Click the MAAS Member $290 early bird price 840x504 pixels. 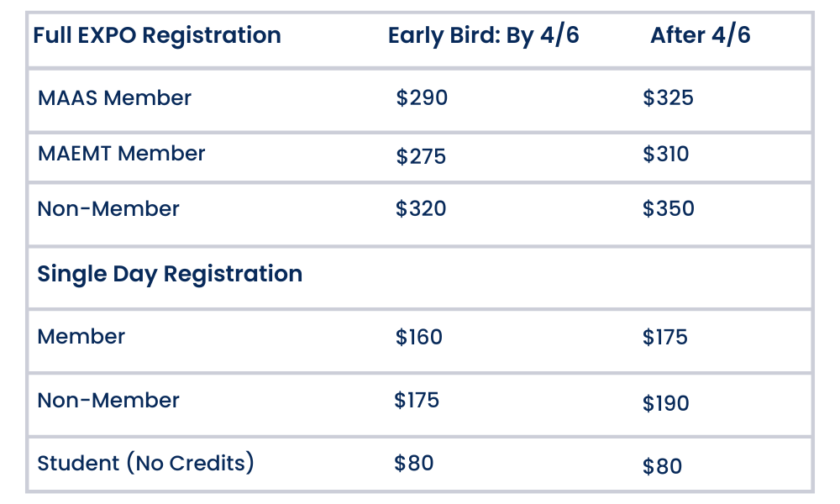(422, 98)
